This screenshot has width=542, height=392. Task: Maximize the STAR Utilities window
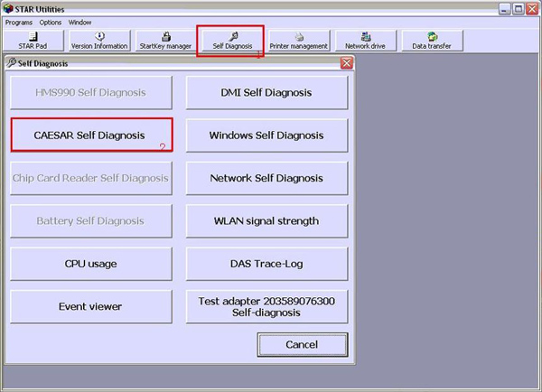(x=519, y=9)
